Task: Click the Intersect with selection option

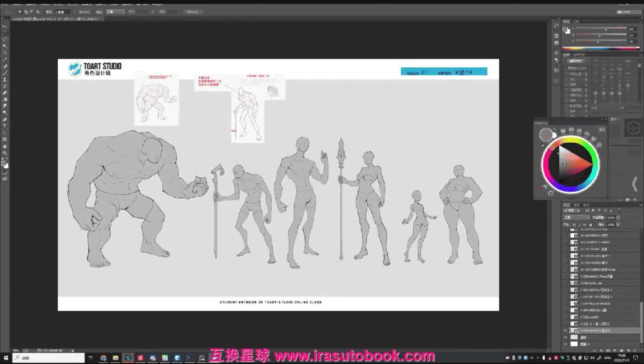Action: (x=38, y=12)
